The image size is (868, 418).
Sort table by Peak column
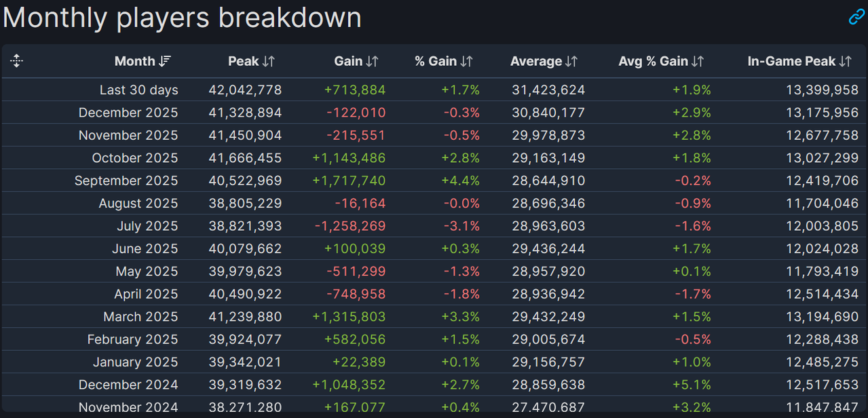point(251,61)
